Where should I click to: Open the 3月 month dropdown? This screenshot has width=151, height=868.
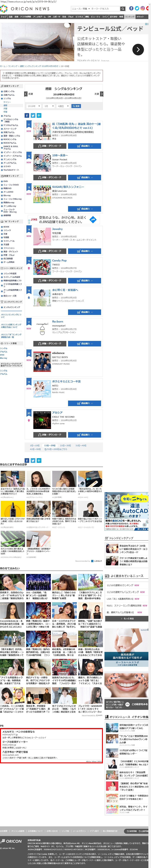[49, 106]
